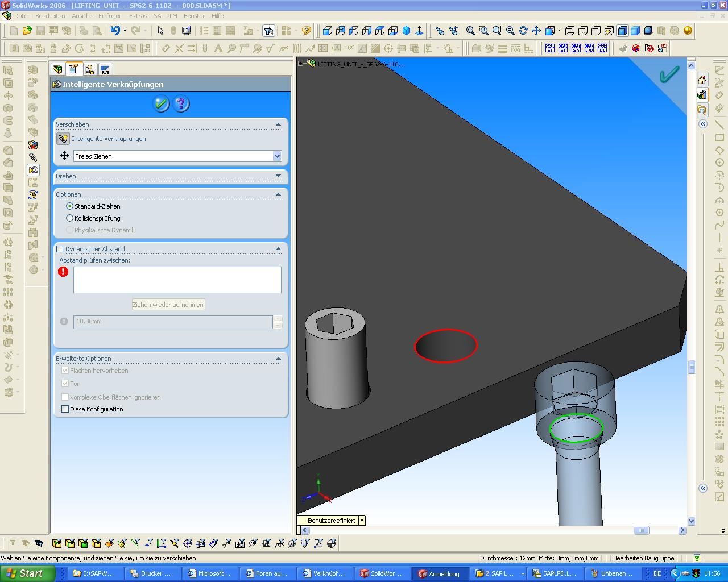Click the Rotate View tool
This screenshot has width=728, height=582.
point(523,31)
